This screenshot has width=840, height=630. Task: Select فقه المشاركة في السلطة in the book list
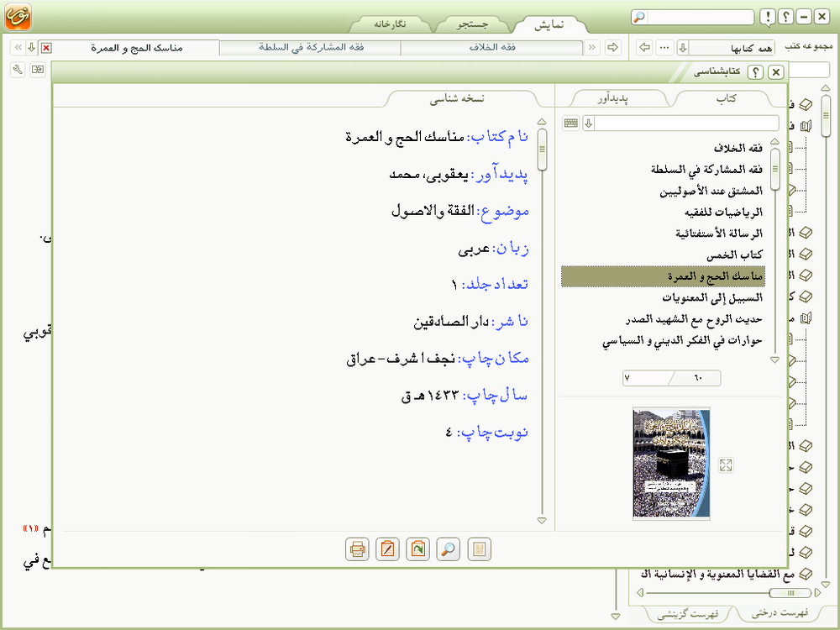pos(664,170)
